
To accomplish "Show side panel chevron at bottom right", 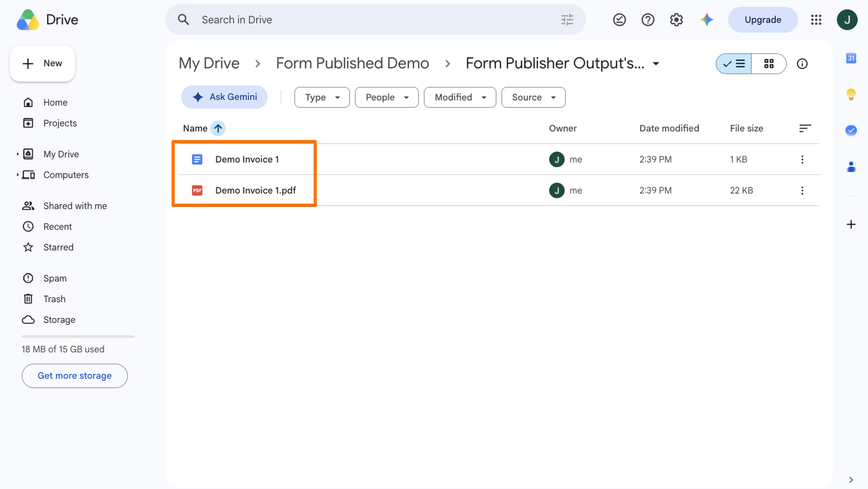I will coord(851,480).
